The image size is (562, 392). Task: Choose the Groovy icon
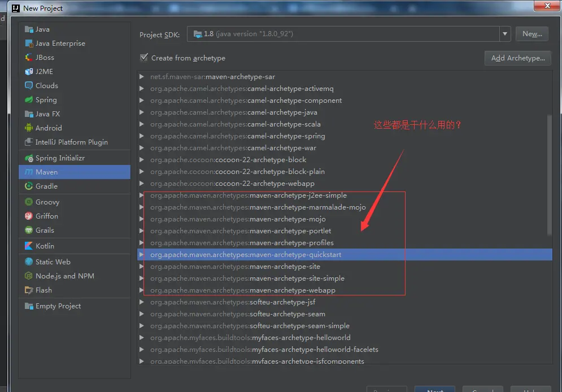[x=29, y=202]
